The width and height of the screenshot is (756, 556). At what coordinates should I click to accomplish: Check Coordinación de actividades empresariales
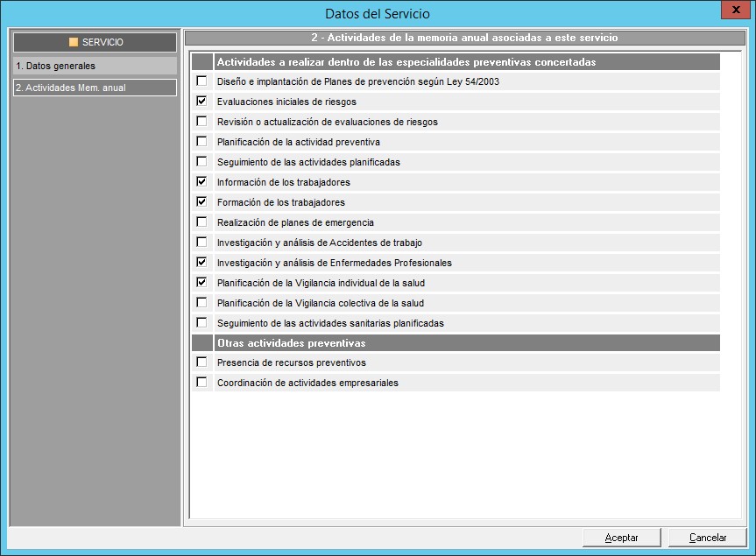tap(202, 383)
